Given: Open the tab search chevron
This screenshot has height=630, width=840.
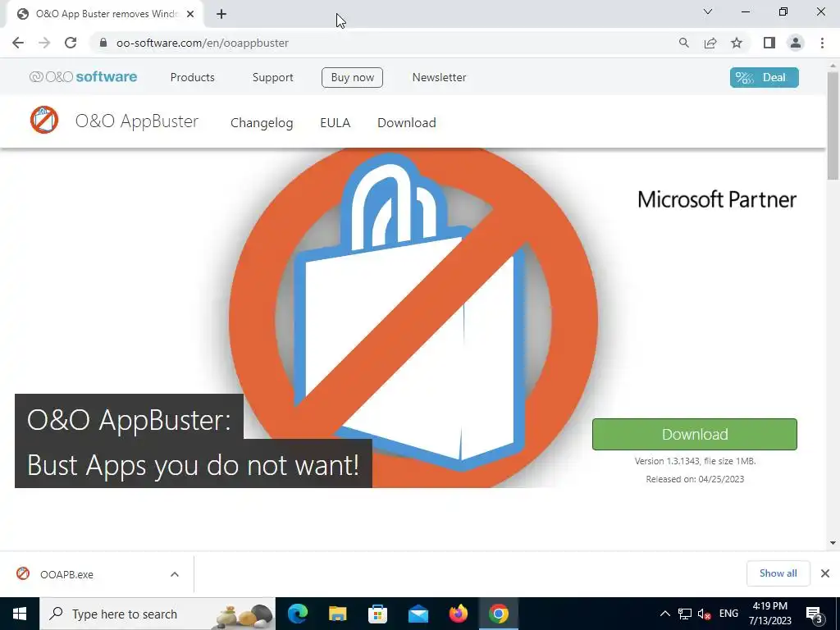Looking at the screenshot, I should pyautogui.click(x=708, y=11).
